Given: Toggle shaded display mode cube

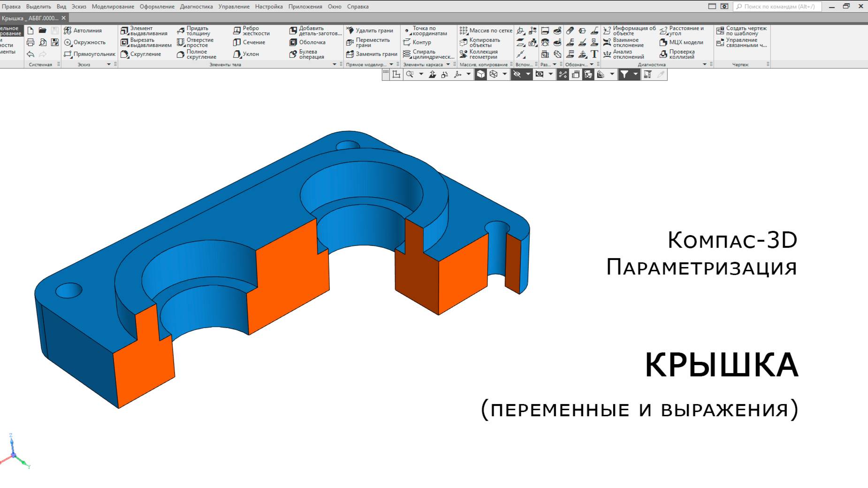Looking at the screenshot, I should [480, 74].
